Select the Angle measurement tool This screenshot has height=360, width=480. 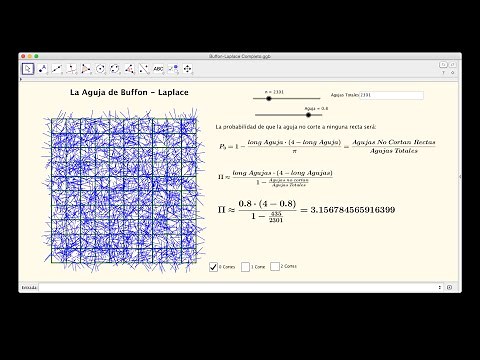click(x=129, y=69)
